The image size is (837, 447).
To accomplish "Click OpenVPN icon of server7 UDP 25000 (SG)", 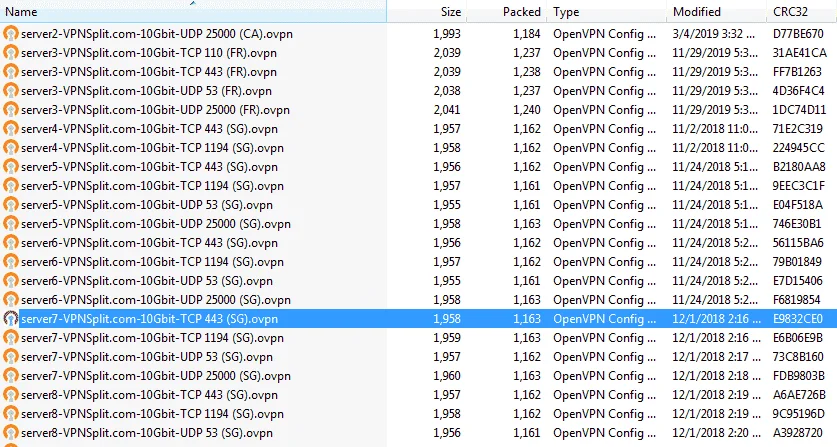I will (11, 376).
